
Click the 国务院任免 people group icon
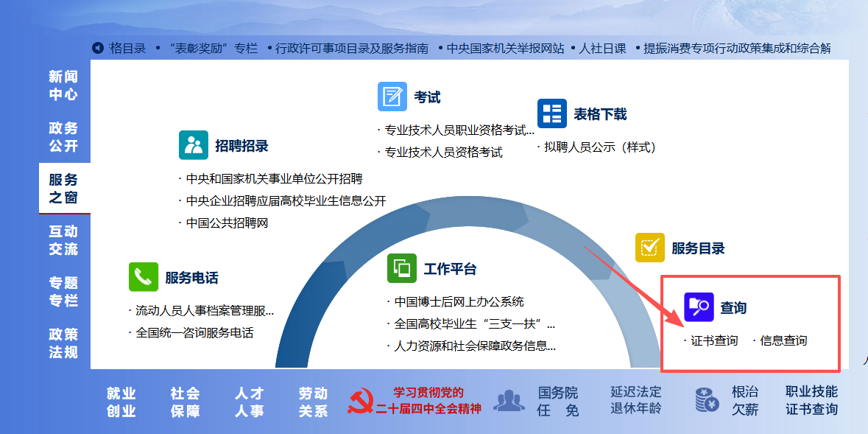[x=509, y=401]
